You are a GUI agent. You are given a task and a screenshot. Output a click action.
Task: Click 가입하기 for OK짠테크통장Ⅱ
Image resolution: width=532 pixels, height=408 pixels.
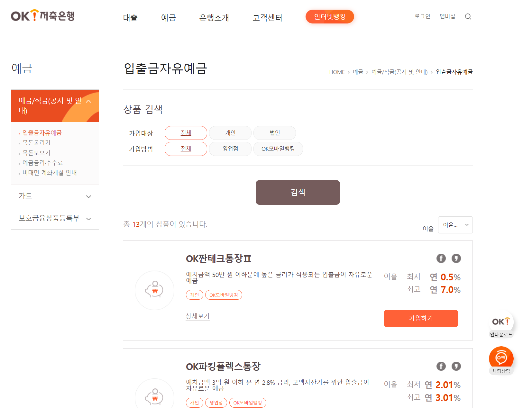tap(421, 318)
